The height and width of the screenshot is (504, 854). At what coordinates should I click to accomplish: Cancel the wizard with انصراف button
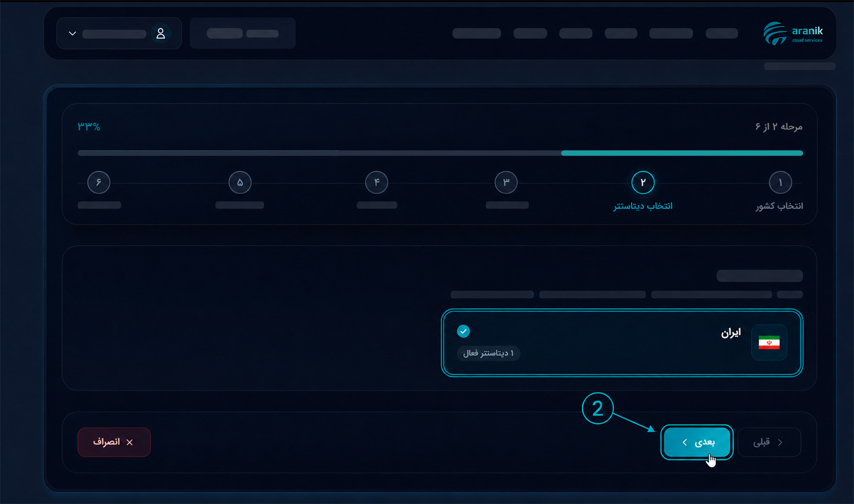pyautogui.click(x=114, y=442)
